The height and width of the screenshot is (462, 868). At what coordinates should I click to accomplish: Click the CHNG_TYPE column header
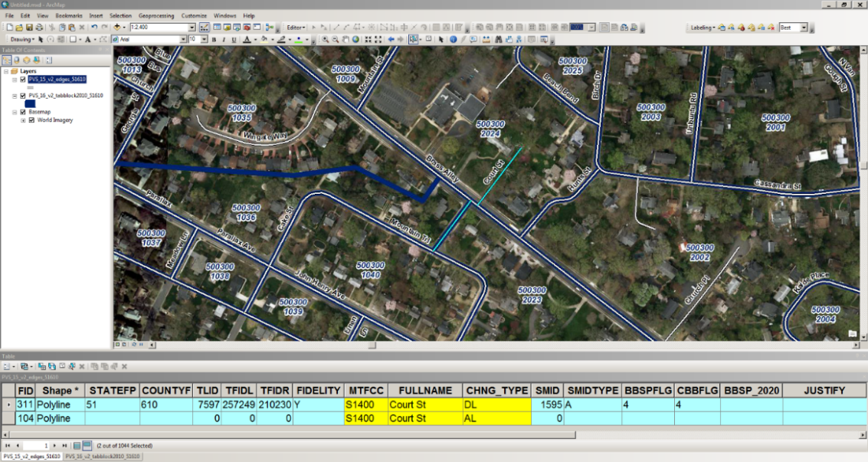coord(496,391)
